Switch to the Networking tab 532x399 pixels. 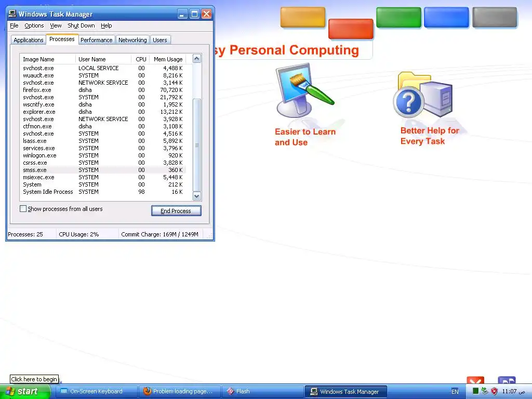(x=132, y=40)
